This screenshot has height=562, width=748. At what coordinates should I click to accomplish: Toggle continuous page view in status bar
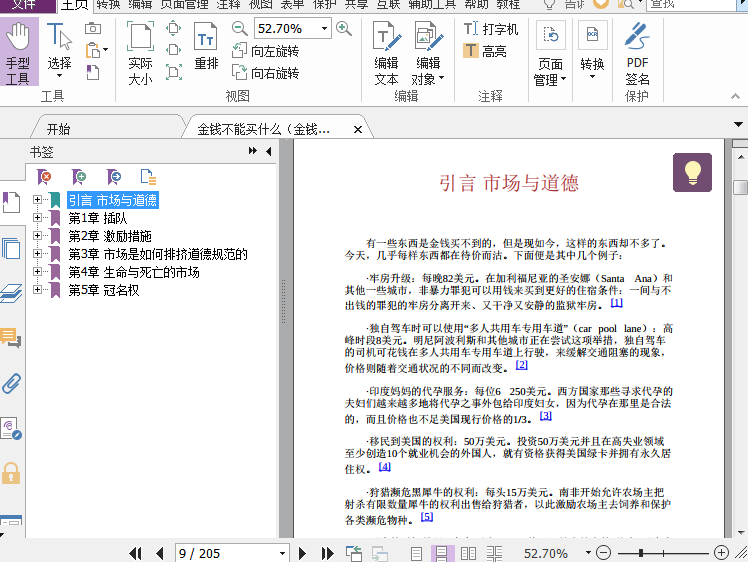pyautogui.click(x=442, y=553)
